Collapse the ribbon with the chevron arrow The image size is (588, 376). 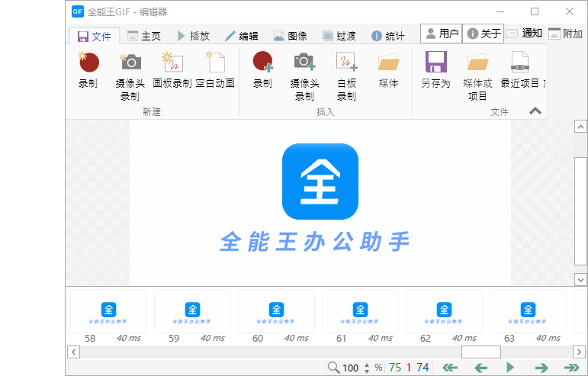[535, 111]
